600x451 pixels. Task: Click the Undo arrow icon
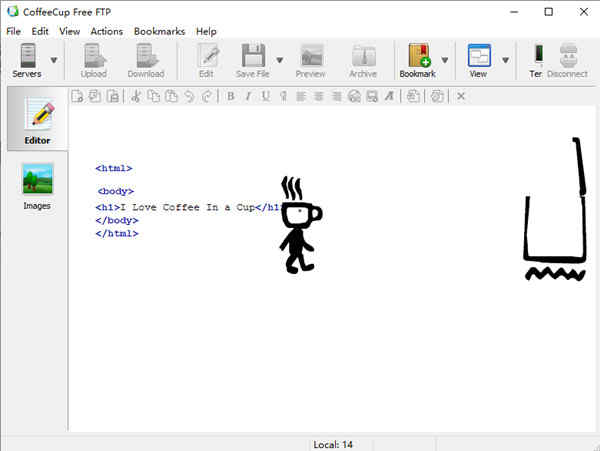(x=189, y=96)
